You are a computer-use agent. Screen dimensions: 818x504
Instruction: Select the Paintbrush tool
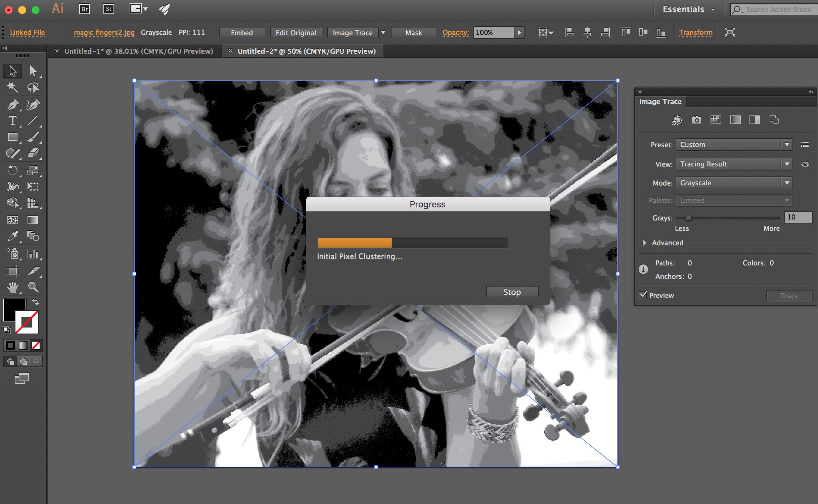33,137
